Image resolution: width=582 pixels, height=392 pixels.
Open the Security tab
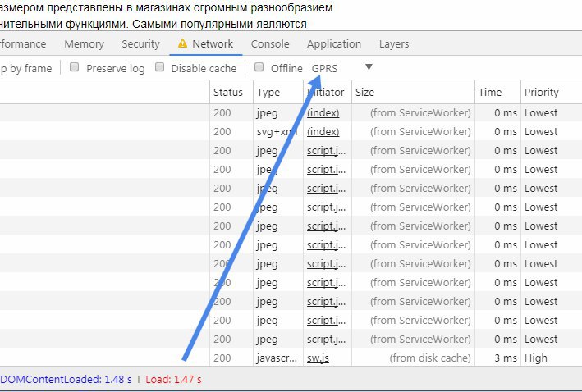[x=140, y=43]
